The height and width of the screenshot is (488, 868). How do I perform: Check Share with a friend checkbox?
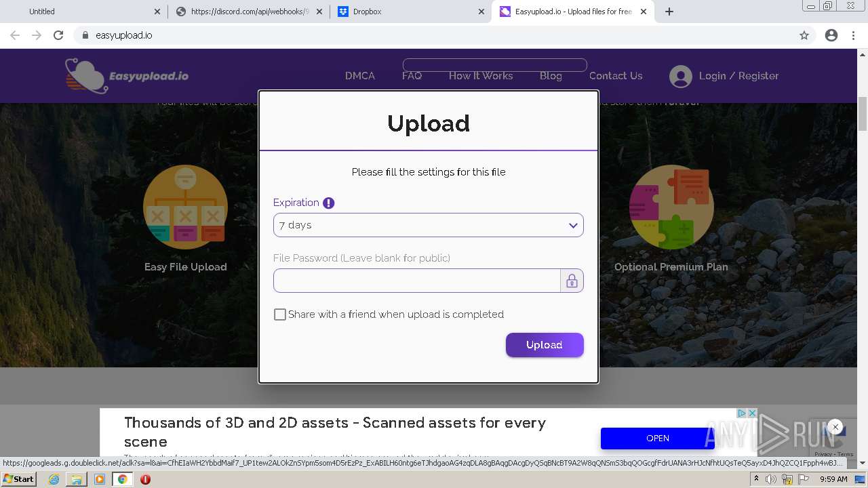click(280, 314)
